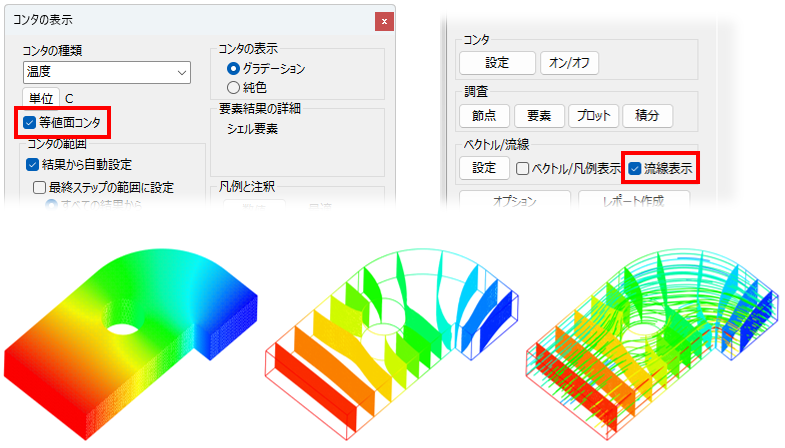Open the コンタの種類 temperature dropdown
The width and height of the screenshot is (785, 448).
pos(107,73)
